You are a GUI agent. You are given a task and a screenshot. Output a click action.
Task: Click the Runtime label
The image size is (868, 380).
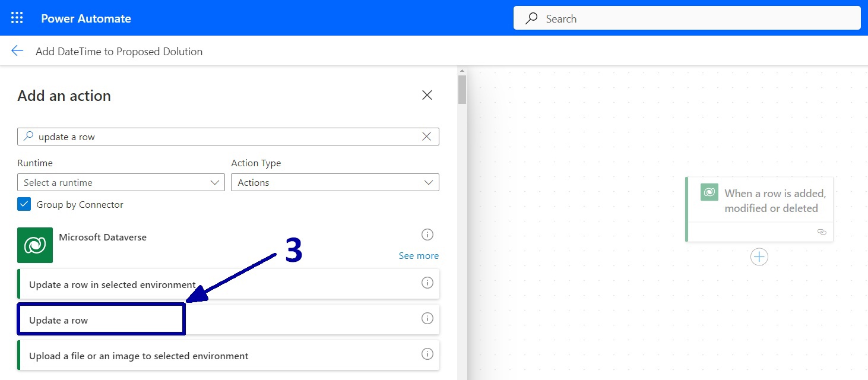pos(35,163)
